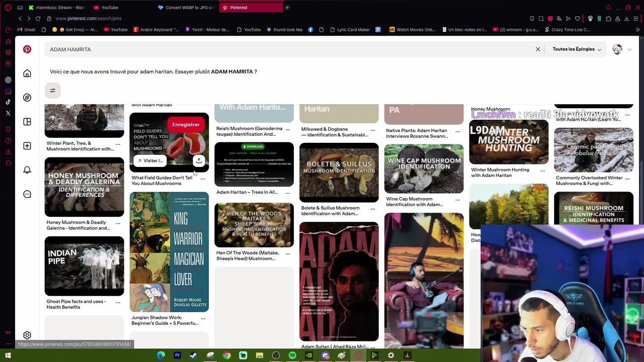
Task: Go to the Home feed icon
Action: [27, 73]
